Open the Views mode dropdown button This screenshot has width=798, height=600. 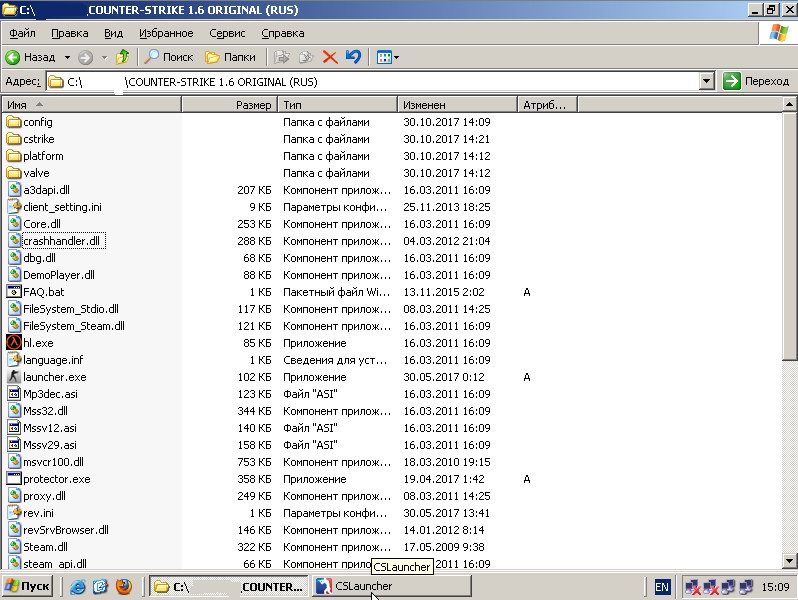[x=388, y=58]
